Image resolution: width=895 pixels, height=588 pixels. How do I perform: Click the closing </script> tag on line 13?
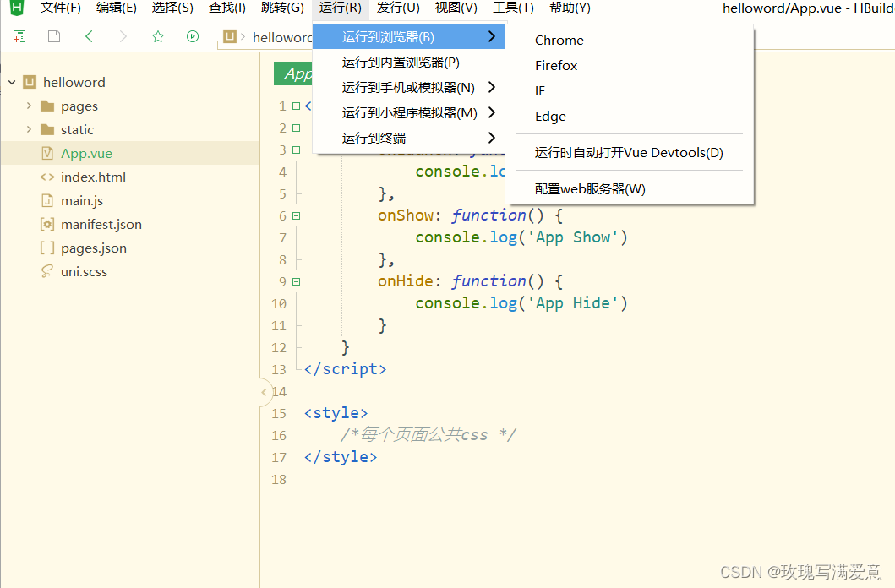pos(346,369)
